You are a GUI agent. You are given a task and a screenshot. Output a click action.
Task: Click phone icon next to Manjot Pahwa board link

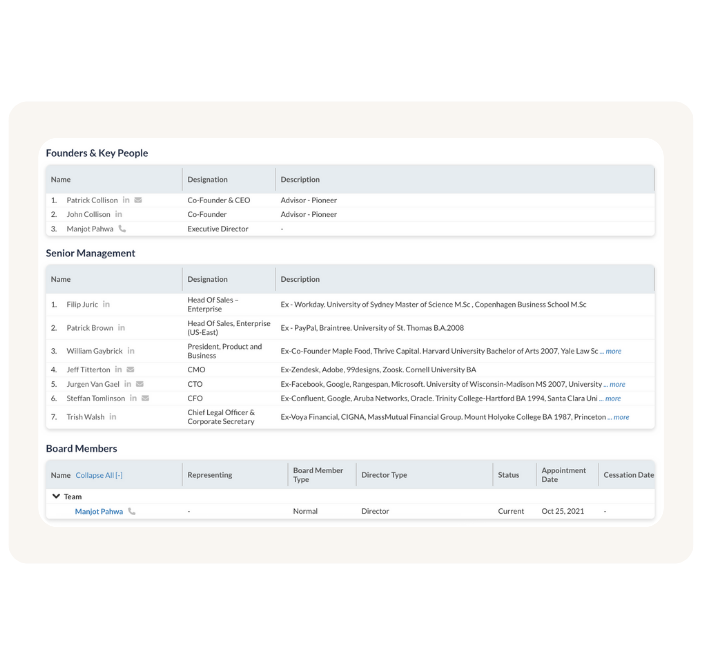tap(132, 511)
